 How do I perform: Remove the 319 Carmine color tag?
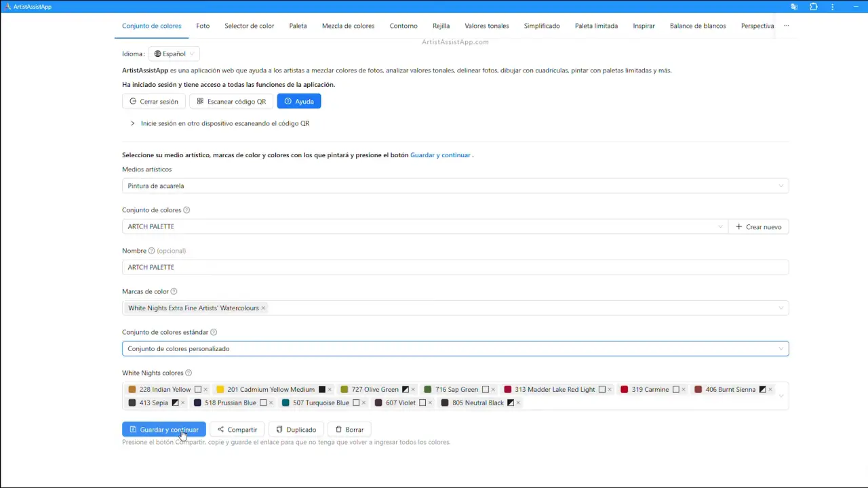click(x=684, y=390)
